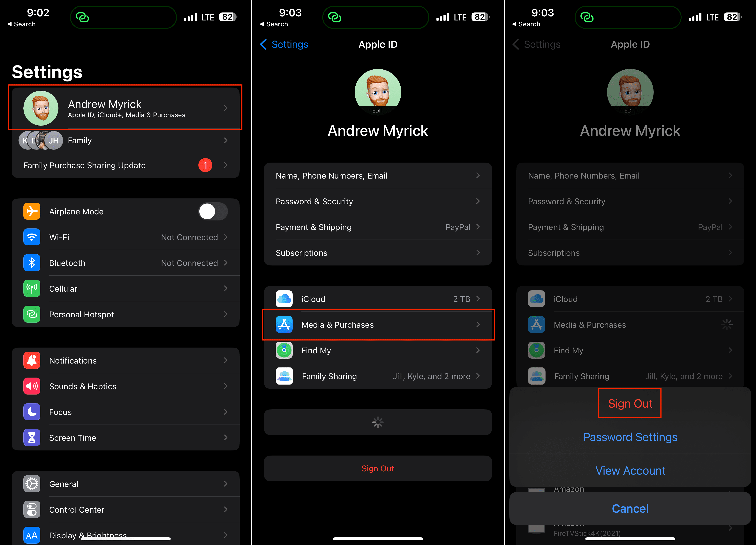Tap the Airplane Mode icon in Settings

click(x=32, y=211)
